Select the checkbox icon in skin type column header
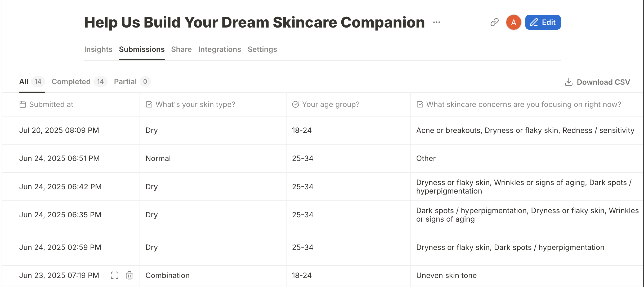The height and width of the screenshot is (287, 644). (x=148, y=104)
